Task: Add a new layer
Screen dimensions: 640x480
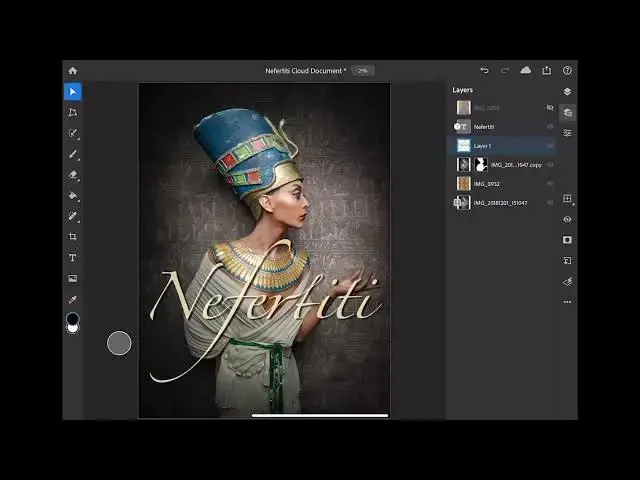Action: click(x=567, y=198)
